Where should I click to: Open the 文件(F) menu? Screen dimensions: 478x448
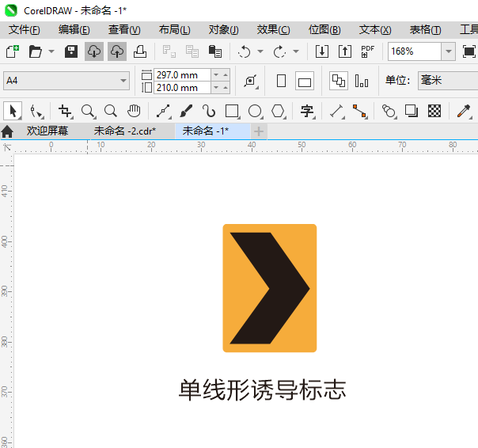25,30
